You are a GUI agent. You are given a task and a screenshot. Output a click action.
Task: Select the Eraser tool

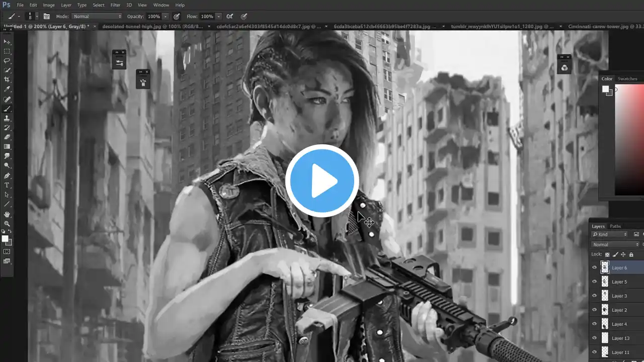point(7,137)
